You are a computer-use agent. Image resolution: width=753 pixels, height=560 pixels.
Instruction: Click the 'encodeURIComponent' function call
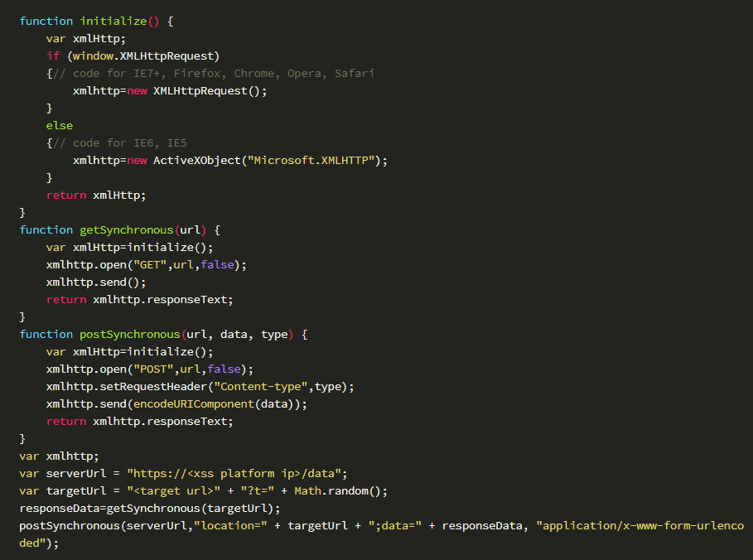coord(194,404)
